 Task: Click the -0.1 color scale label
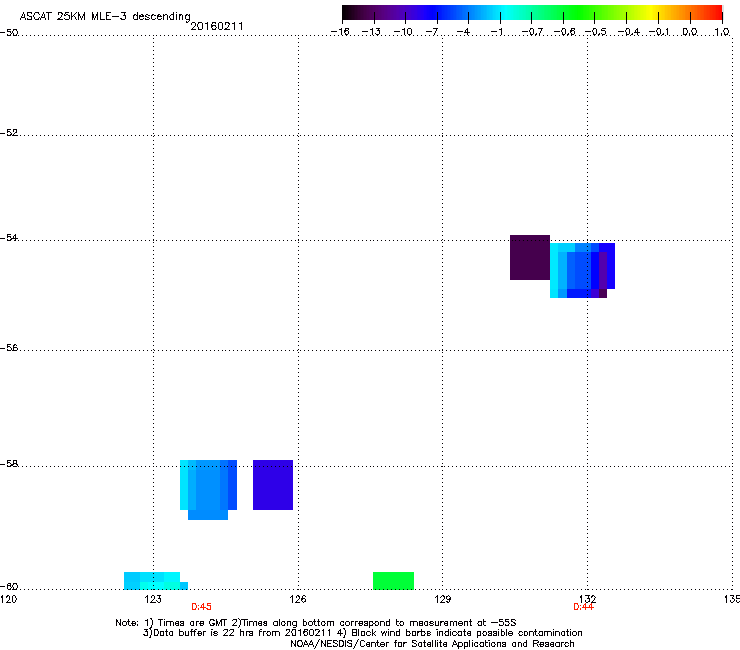point(660,32)
